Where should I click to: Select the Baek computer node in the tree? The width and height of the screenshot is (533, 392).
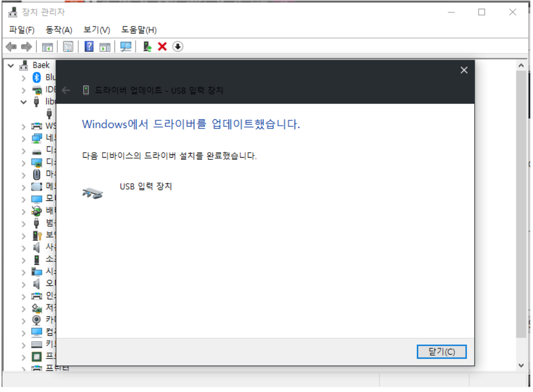(42, 64)
